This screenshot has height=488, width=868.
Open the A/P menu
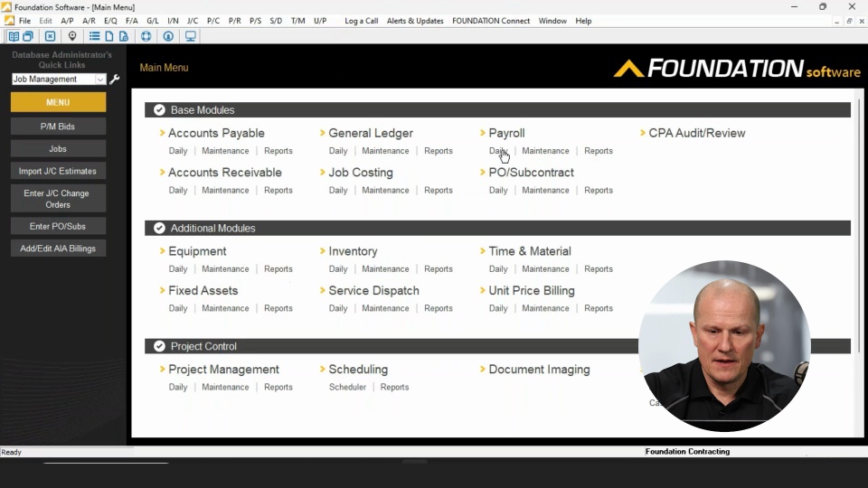click(67, 21)
